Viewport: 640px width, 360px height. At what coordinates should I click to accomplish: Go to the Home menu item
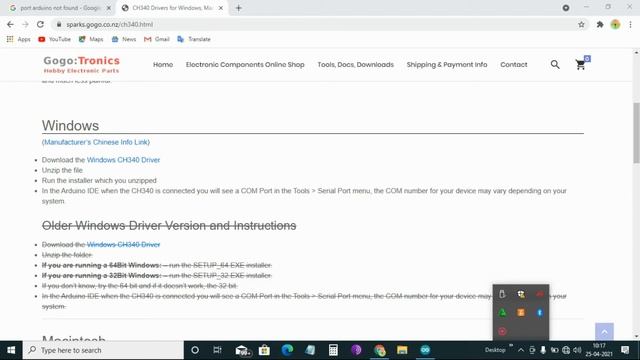[x=163, y=64]
